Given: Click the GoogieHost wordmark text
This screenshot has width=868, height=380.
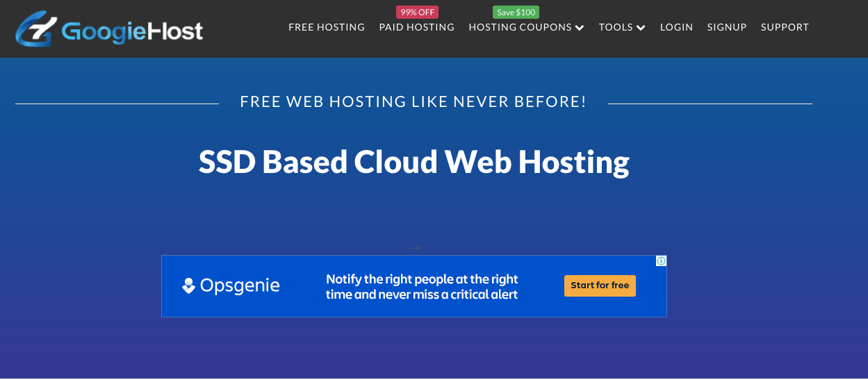Looking at the screenshot, I should (x=132, y=31).
